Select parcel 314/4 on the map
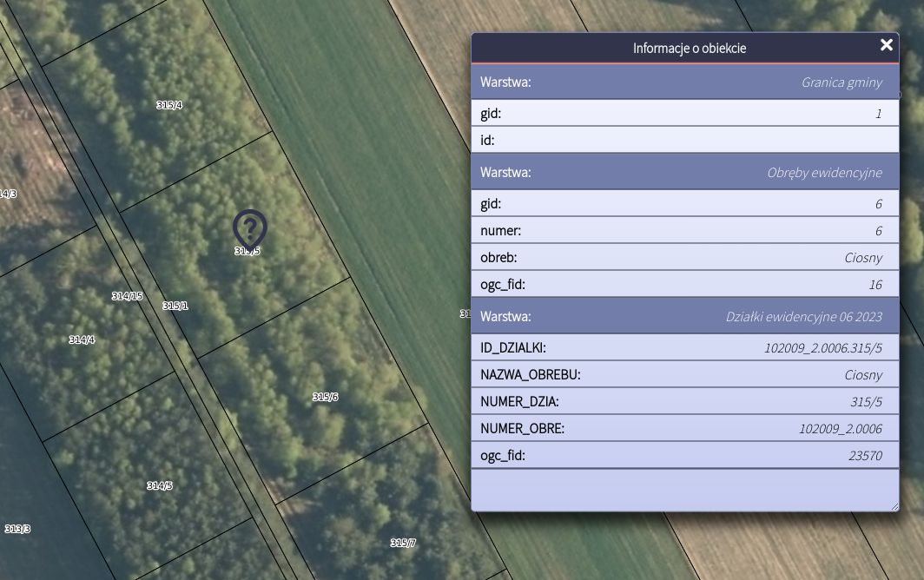This screenshot has height=580, width=924. point(81,339)
